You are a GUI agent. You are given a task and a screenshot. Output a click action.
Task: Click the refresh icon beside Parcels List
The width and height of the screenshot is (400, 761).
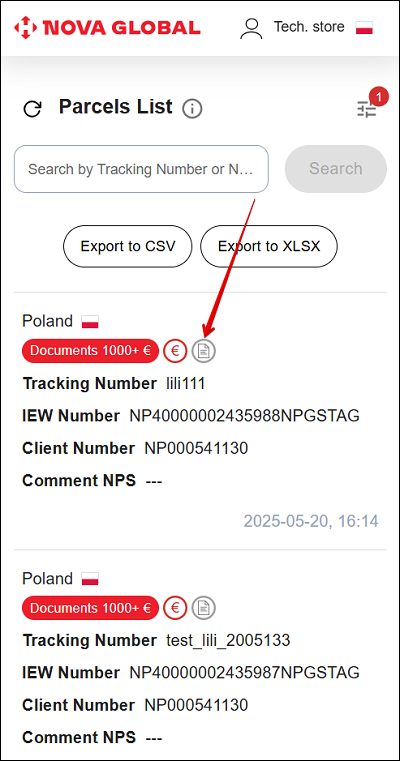pyautogui.click(x=33, y=109)
